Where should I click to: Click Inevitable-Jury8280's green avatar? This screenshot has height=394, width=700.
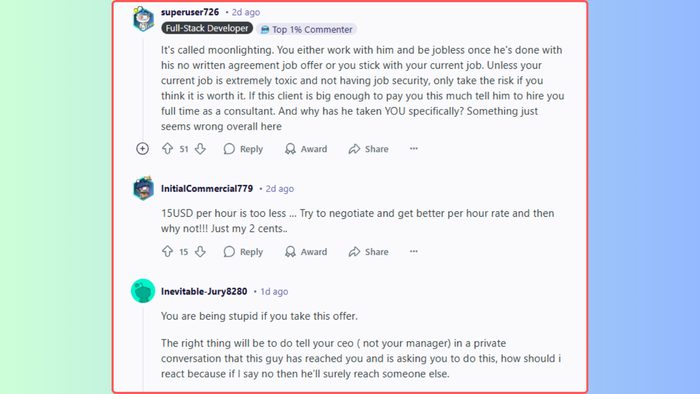point(143,291)
